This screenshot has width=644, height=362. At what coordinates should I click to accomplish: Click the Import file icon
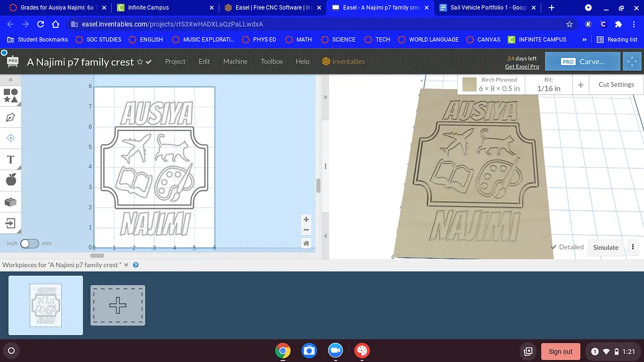pyautogui.click(x=11, y=223)
